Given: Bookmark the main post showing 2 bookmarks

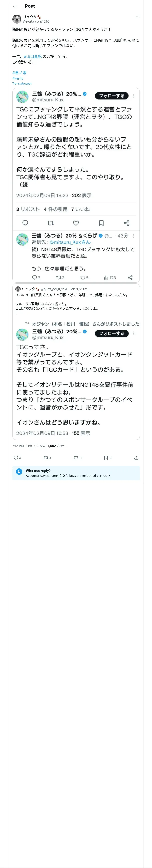Looking at the screenshot, I should (106, 458).
